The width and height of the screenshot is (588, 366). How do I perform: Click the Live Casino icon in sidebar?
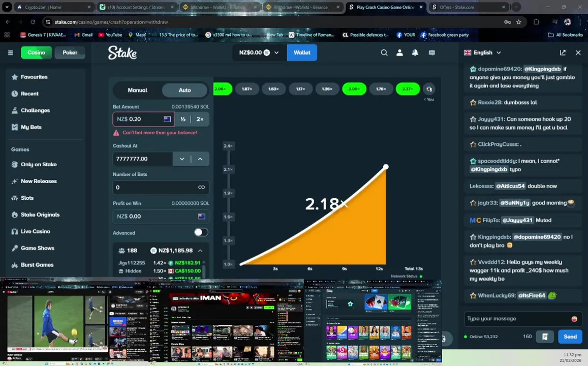(15, 231)
